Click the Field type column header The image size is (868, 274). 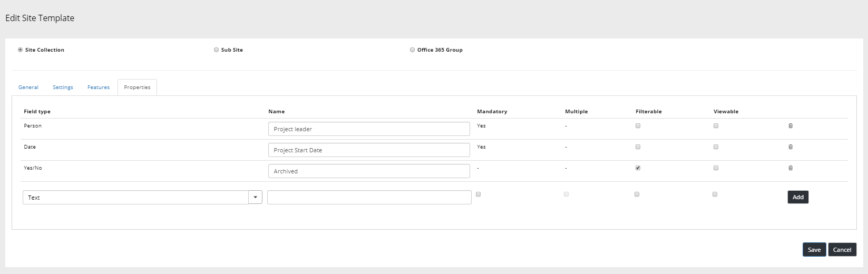pos(37,112)
